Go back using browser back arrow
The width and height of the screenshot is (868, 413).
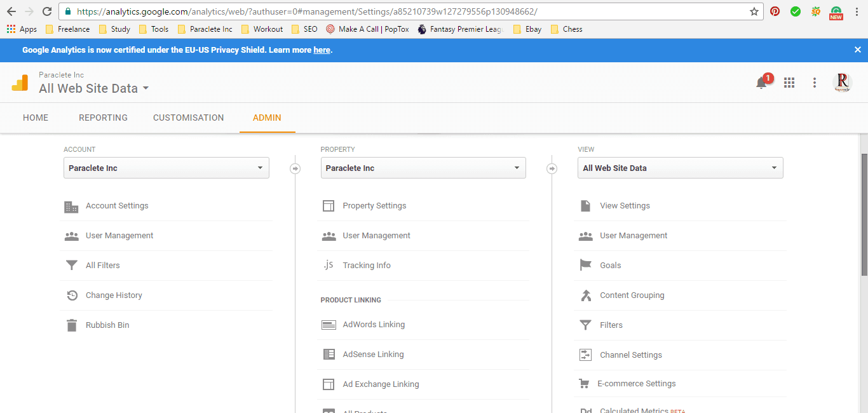(x=11, y=11)
